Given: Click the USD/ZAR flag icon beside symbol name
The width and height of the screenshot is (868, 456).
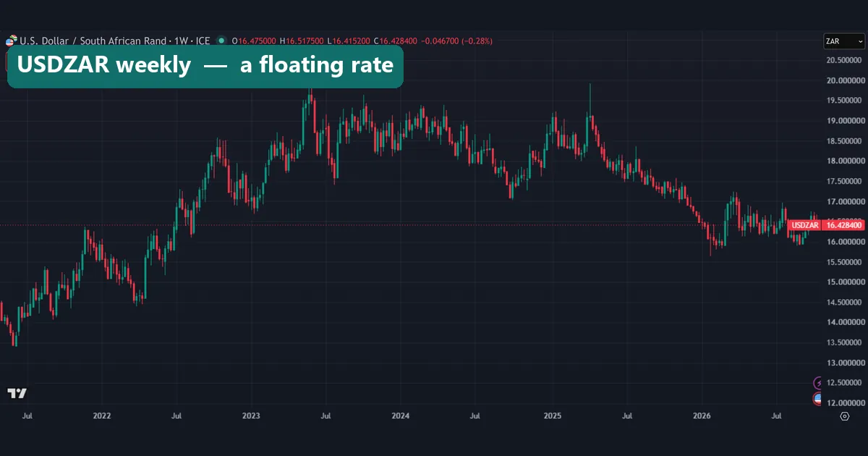Looking at the screenshot, I should pyautogui.click(x=11, y=41).
